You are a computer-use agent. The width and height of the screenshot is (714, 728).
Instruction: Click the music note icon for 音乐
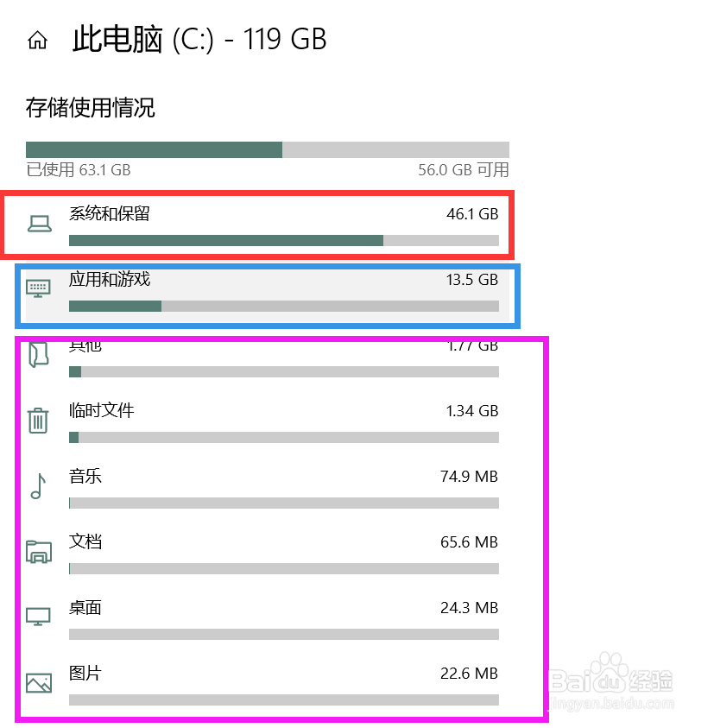(x=37, y=486)
